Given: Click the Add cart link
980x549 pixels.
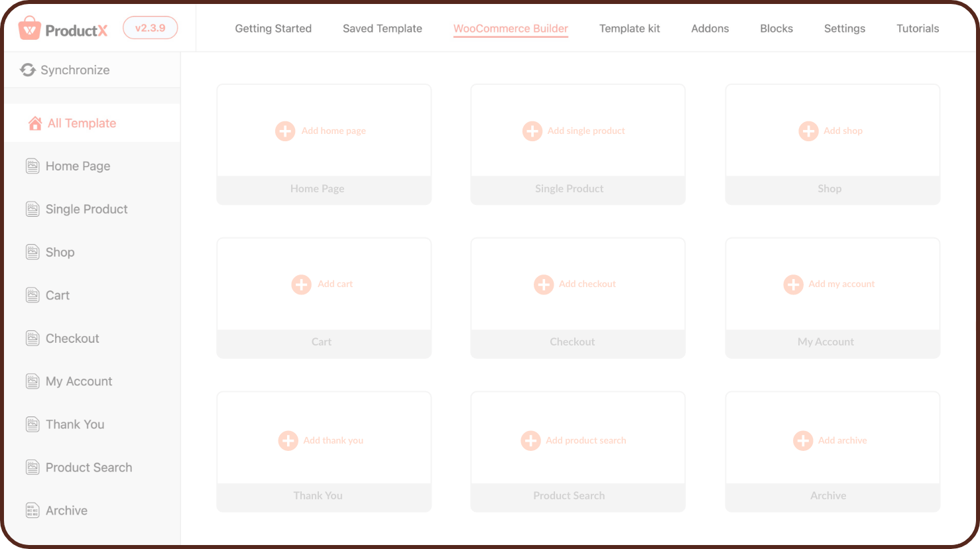Looking at the screenshot, I should 335,284.
